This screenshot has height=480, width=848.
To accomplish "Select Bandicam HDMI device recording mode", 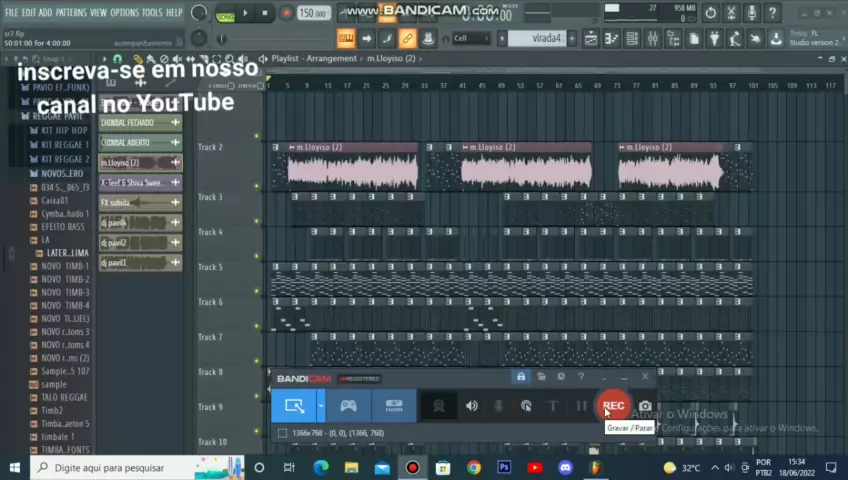I will [394, 406].
